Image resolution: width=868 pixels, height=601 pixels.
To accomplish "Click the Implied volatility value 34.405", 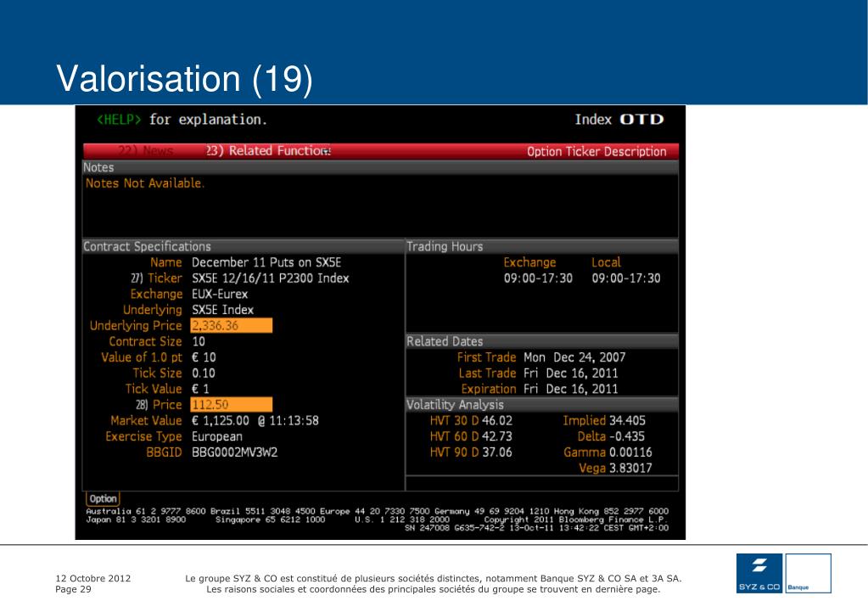I will 627,420.
